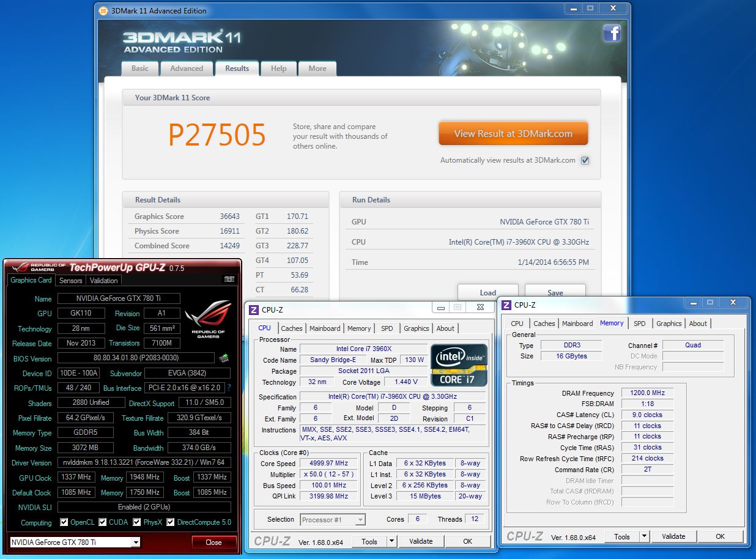This screenshot has height=559, width=756.
Task: Click the CPU-Z CPU window title icon
Action: (x=254, y=310)
